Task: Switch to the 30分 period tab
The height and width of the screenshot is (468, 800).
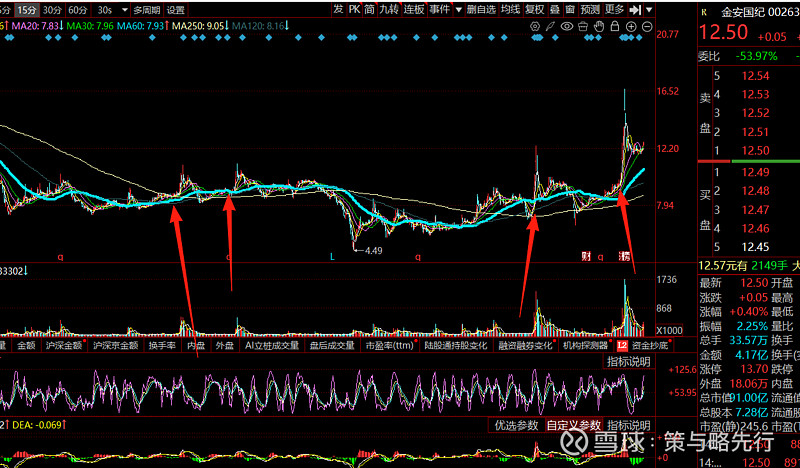Action: [52, 10]
